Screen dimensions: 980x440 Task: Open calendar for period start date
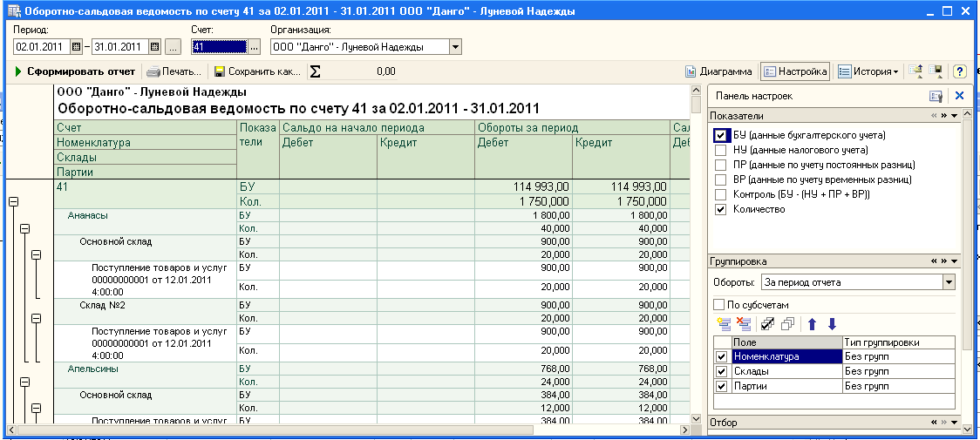pos(76,47)
